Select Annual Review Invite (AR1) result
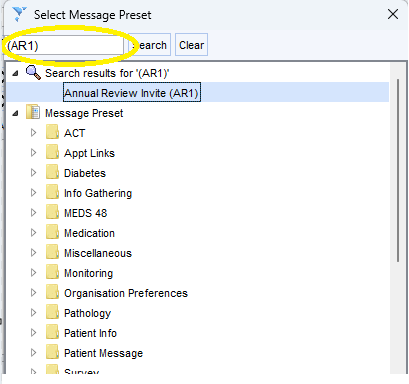Screen dimensions: 409x384 click(132, 92)
